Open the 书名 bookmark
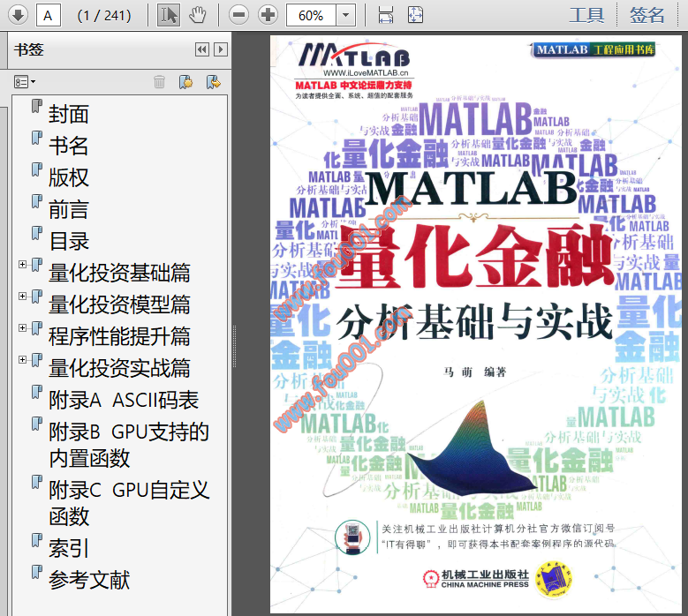 [69, 146]
